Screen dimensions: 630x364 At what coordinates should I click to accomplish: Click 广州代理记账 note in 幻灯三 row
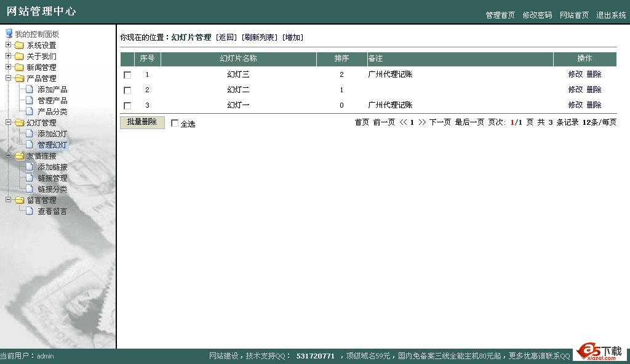click(x=391, y=74)
